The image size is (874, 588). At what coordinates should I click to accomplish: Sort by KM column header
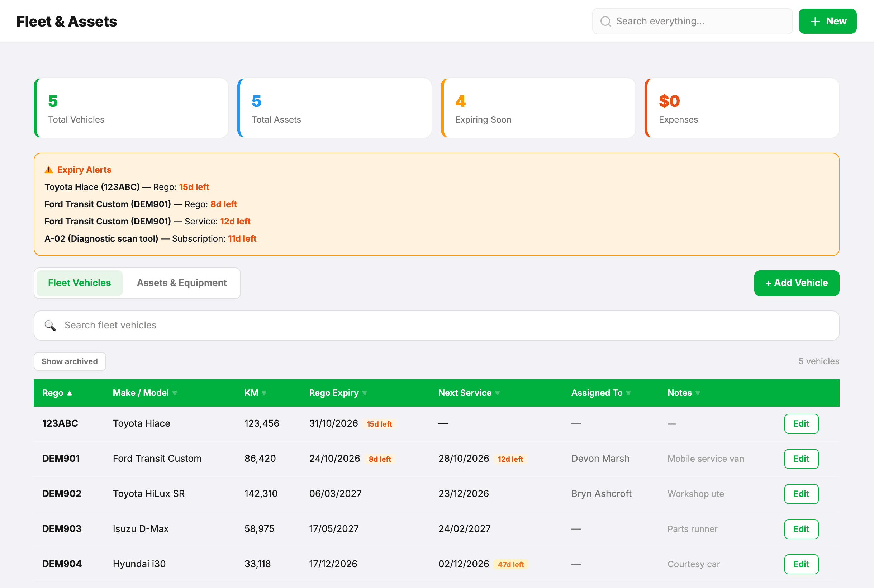[255, 393]
